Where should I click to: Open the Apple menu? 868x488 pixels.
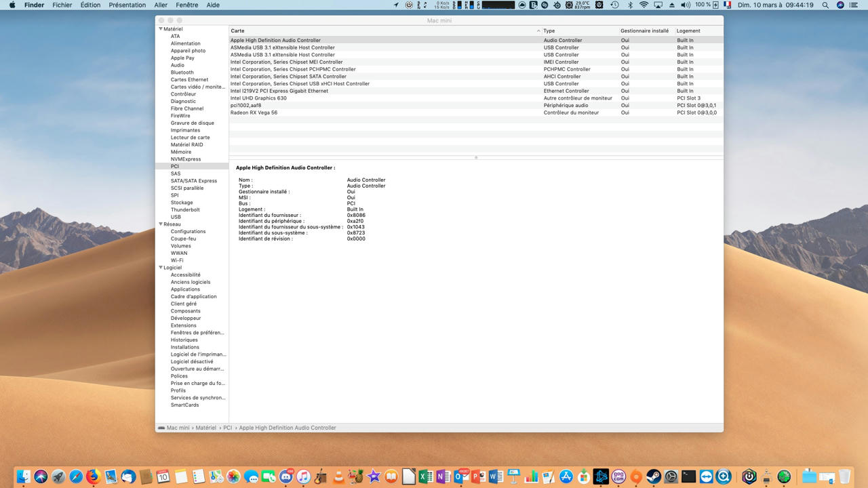pos(12,5)
